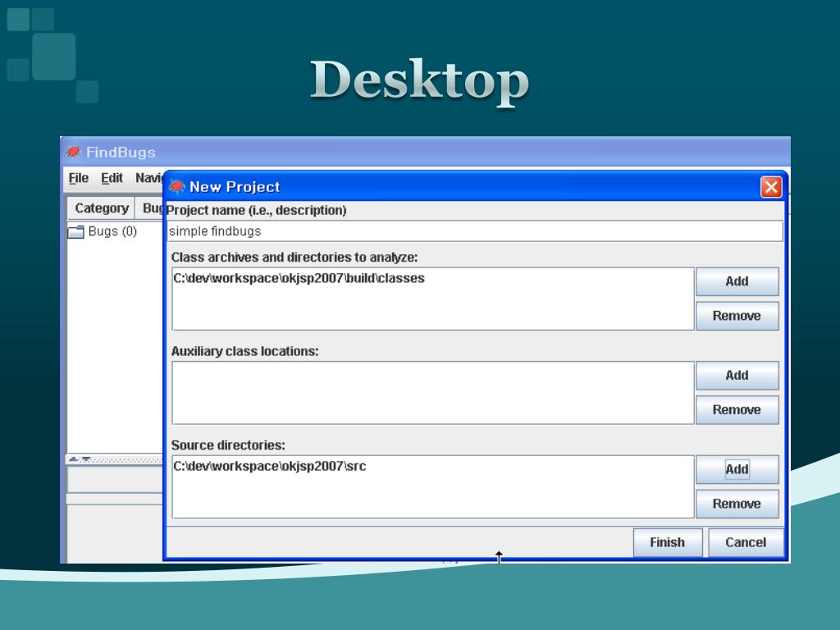Select the Category column header tab

[x=101, y=208]
